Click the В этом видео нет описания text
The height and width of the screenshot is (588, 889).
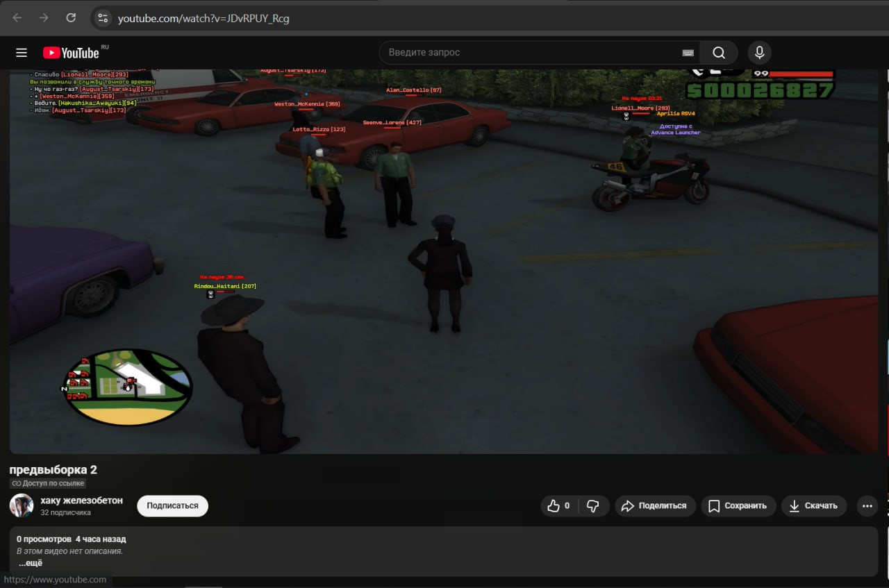[69, 551]
